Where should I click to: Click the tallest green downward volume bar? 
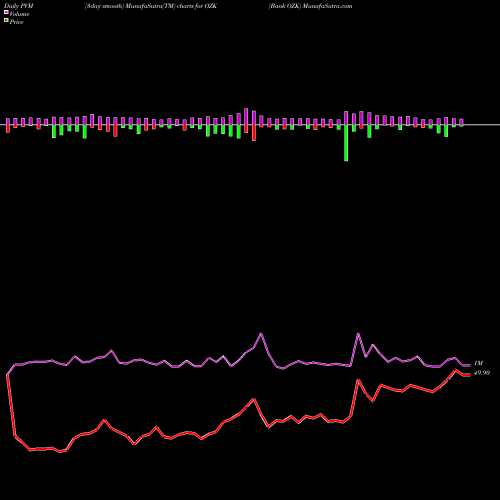click(x=346, y=143)
